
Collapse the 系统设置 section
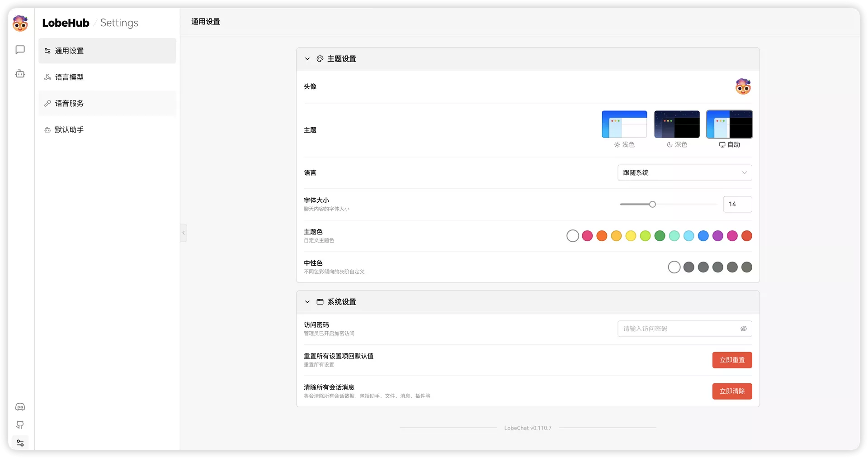(307, 302)
